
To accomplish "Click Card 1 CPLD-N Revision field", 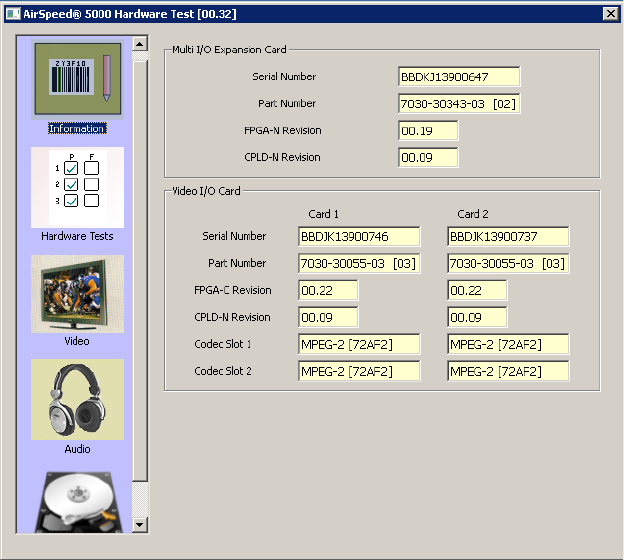I will [328, 317].
